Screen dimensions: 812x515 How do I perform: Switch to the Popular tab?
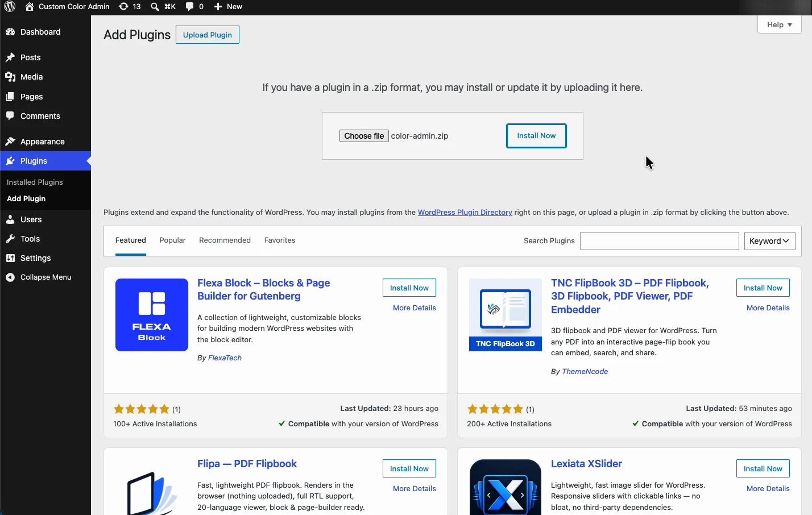(172, 240)
